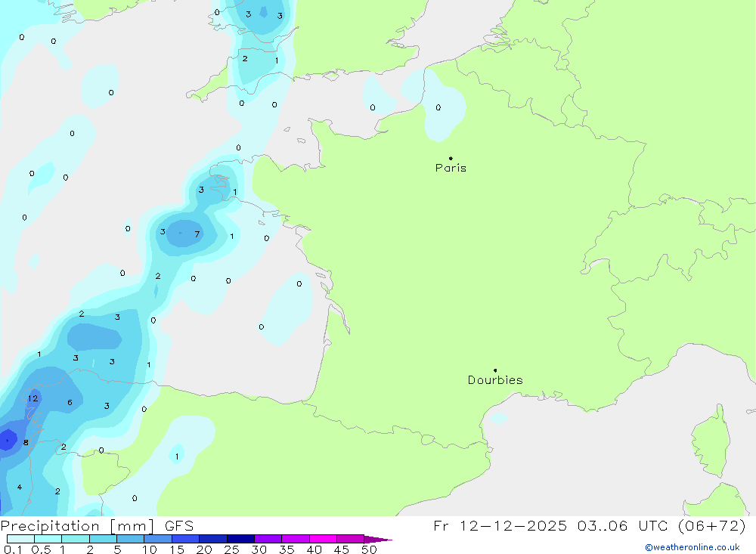This screenshot has width=756, height=554.
Task: Click the '0.5' legend scale label
Action: (x=41, y=549)
